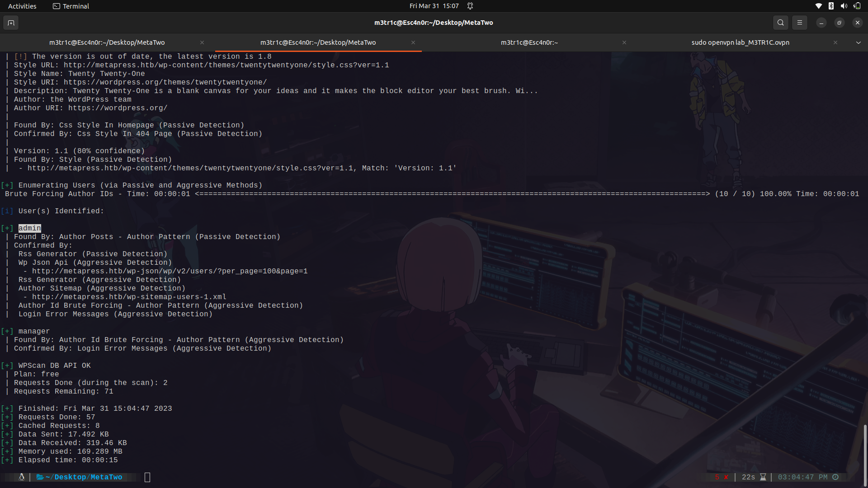Toggle Wi-Fi from the network indicator
This screenshot has height=488, width=868.
pos(818,6)
